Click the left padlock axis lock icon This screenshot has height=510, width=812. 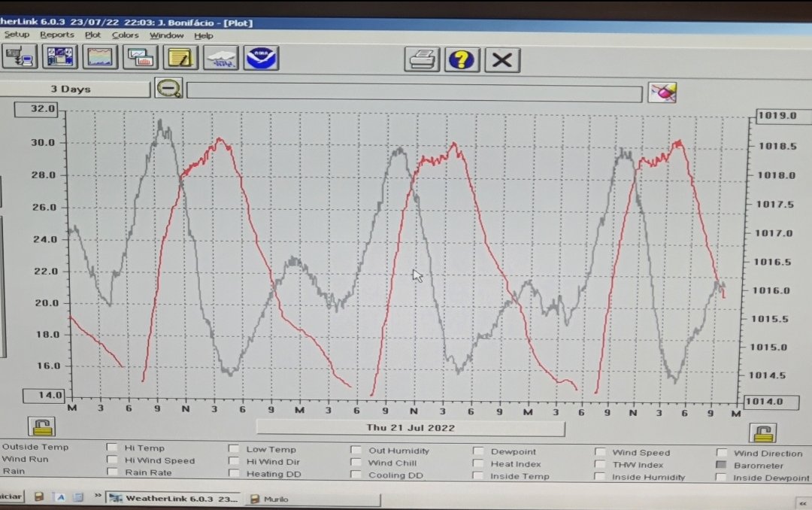(x=42, y=427)
